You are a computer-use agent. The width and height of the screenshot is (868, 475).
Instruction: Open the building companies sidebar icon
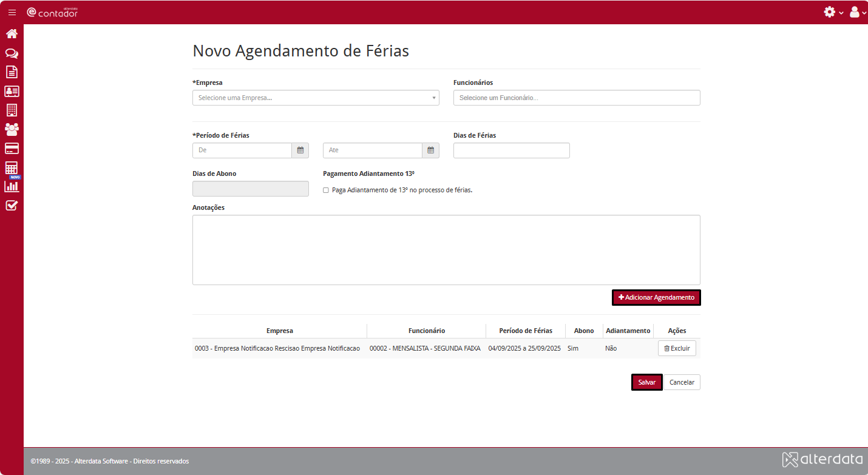point(12,110)
